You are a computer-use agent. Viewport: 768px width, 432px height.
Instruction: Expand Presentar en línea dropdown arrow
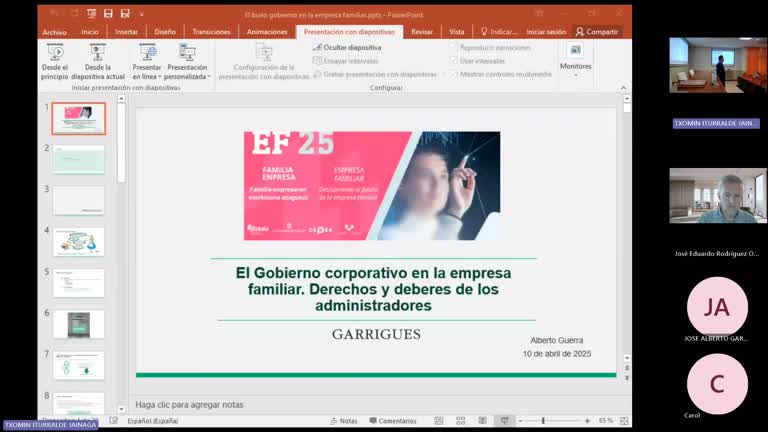click(x=160, y=77)
